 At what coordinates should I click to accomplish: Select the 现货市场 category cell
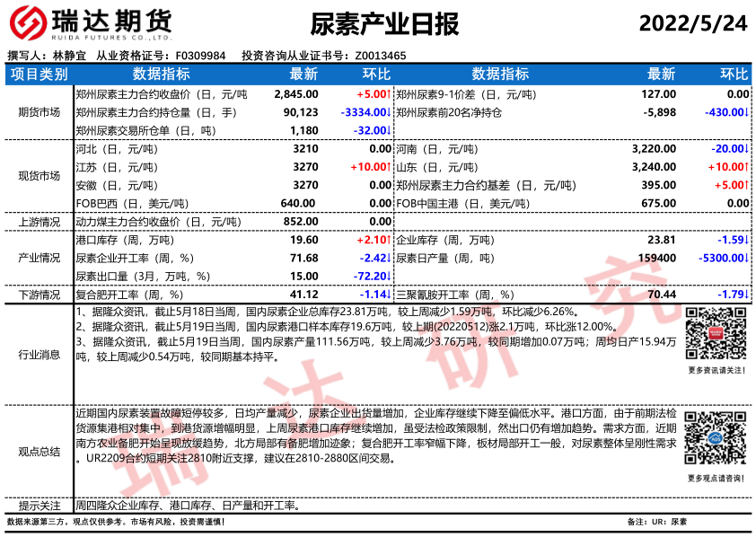coord(39,176)
